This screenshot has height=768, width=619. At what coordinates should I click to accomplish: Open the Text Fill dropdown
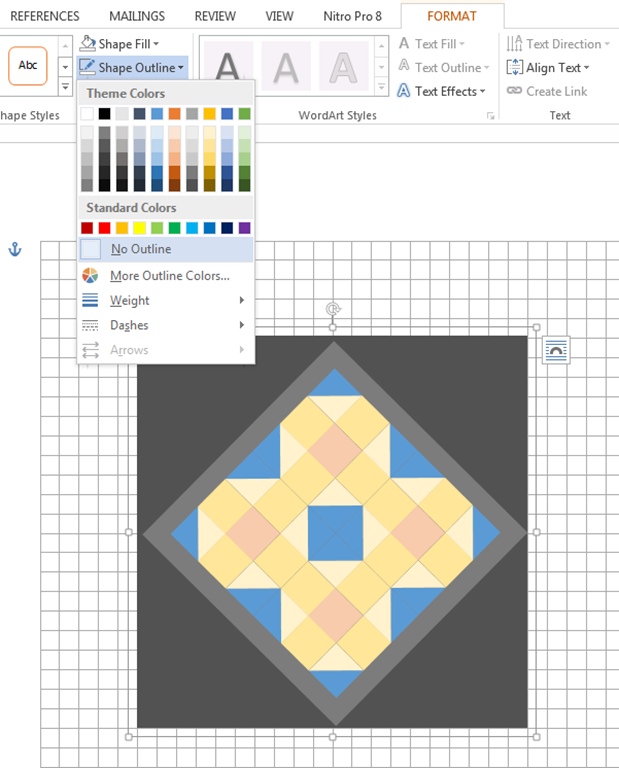coord(431,44)
